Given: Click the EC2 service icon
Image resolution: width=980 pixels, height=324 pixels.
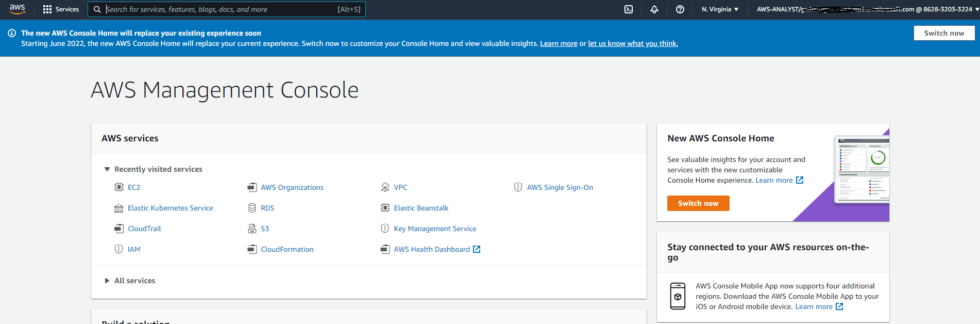Looking at the screenshot, I should point(119,187).
